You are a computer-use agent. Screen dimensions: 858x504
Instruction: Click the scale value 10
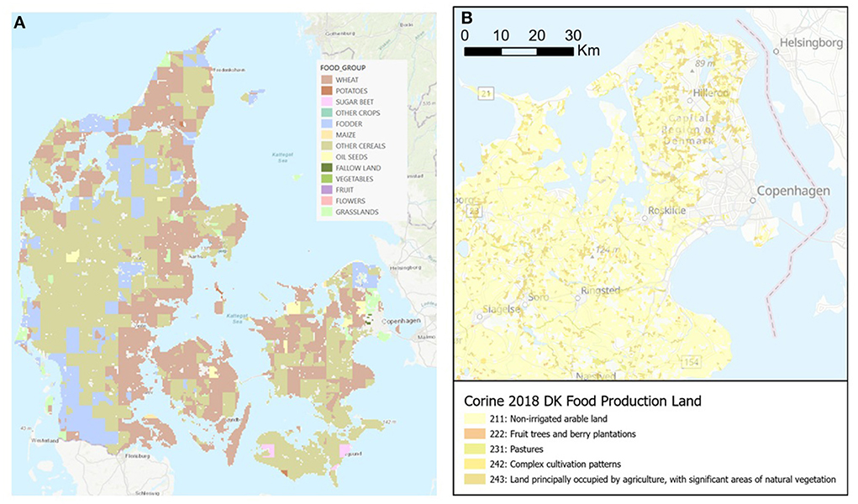(x=501, y=35)
